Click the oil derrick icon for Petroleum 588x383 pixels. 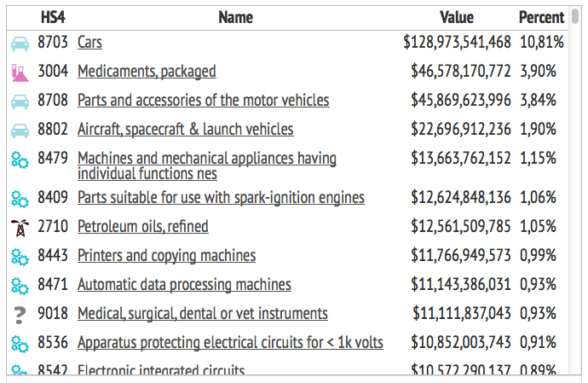click(x=19, y=227)
